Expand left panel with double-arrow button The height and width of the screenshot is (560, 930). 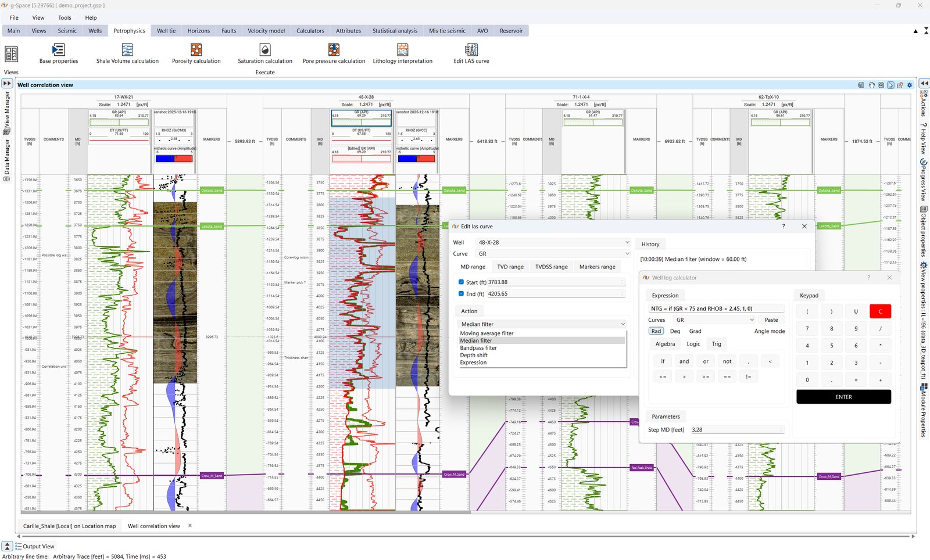(x=7, y=83)
